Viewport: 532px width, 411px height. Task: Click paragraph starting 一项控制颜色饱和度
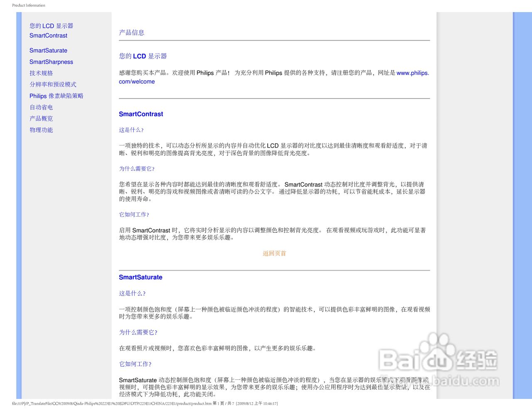click(x=274, y=313)
